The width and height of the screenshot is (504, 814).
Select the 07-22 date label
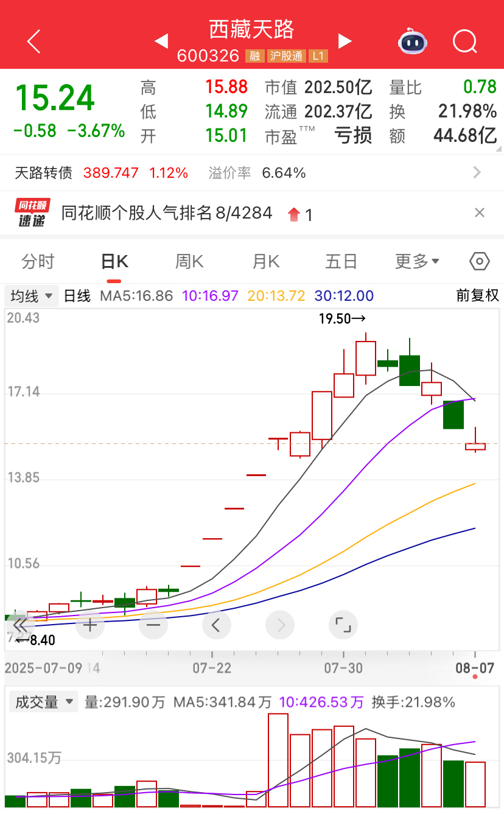[212, 668]
